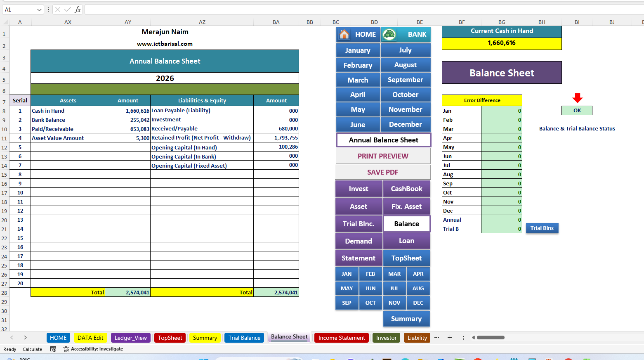Click the Opening Capital (In Hand) label

pos(184,147)
